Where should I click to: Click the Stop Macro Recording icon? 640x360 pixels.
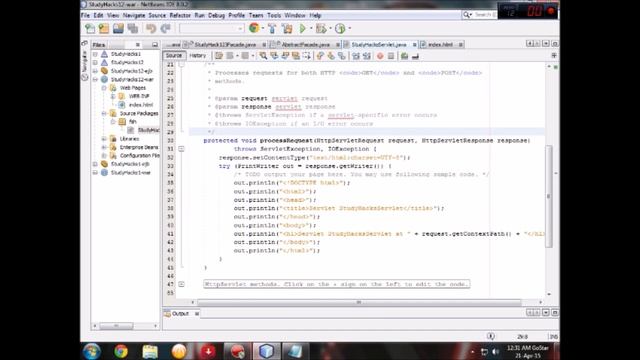pyautogui.click(x=391, y=56)
